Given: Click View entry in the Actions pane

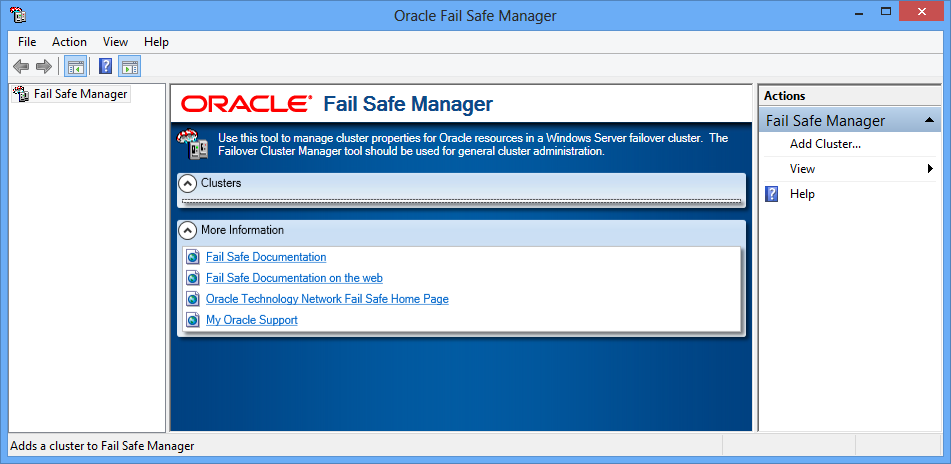Looking at the screenshot, I should click(x=802, y=169).
